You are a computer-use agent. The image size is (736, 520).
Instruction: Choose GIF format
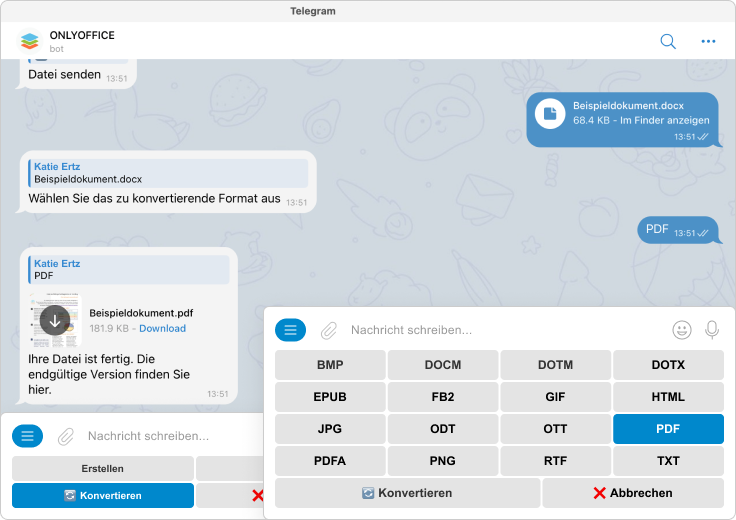[x=555, y=397]
